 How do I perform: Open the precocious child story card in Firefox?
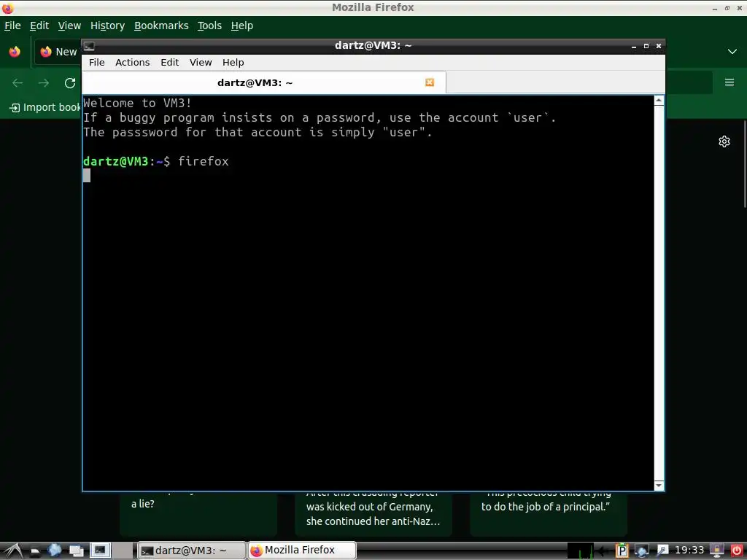tap(549, 514)
